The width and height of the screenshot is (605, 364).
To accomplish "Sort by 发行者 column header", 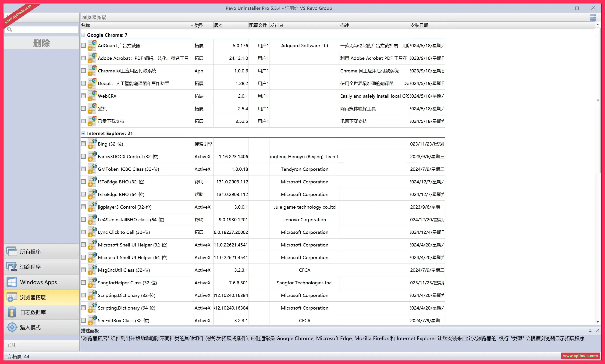I will pyautogui.click(x=305, y=25).
